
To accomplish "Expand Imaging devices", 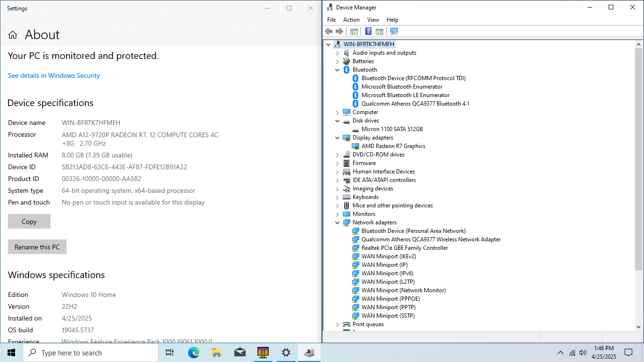I will click(x=337, y=189).
